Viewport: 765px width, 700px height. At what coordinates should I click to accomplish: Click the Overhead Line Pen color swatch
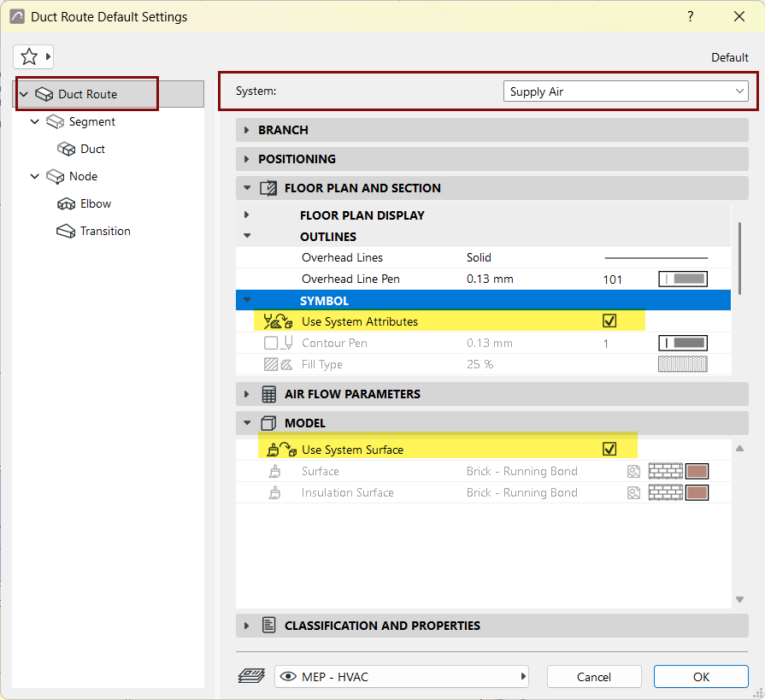[x=683, y=279]
